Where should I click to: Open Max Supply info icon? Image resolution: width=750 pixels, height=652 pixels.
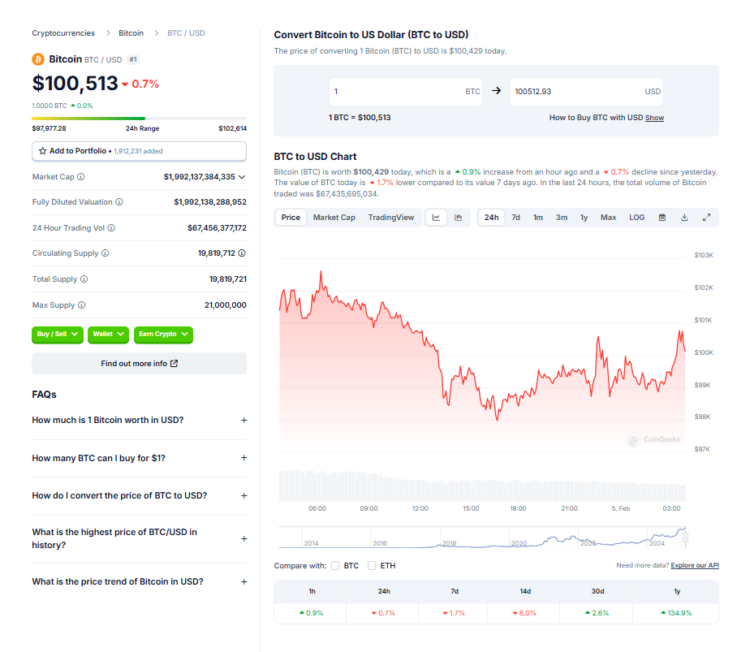click(x=82, y=305)
